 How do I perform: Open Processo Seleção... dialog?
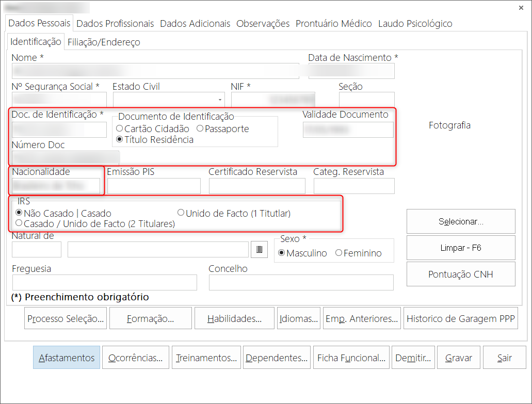point(66,318)
